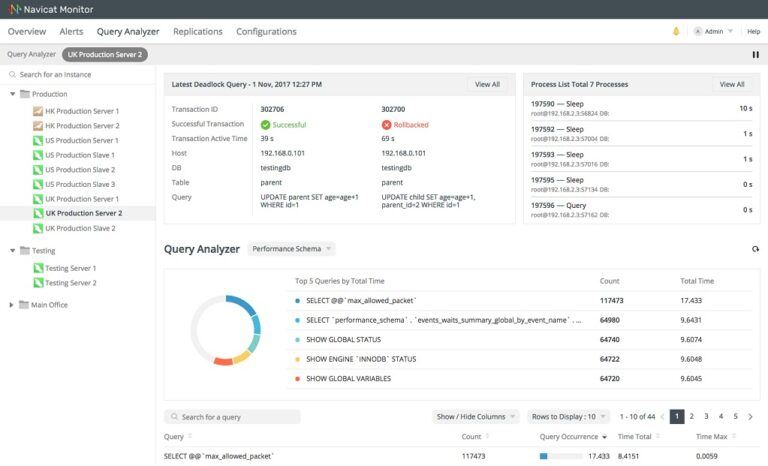This screenshot has height=466, width=768.
Task: Click current page 1 button
Action: click(677, 417)
